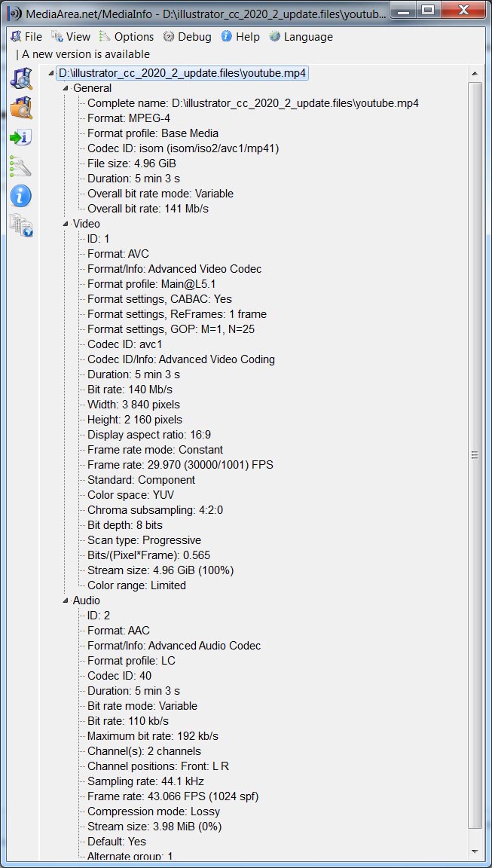The height and width of the screenshot is (868, 492).
Task: Select 'Color space: YUV' row
Action: click(130, 495)
